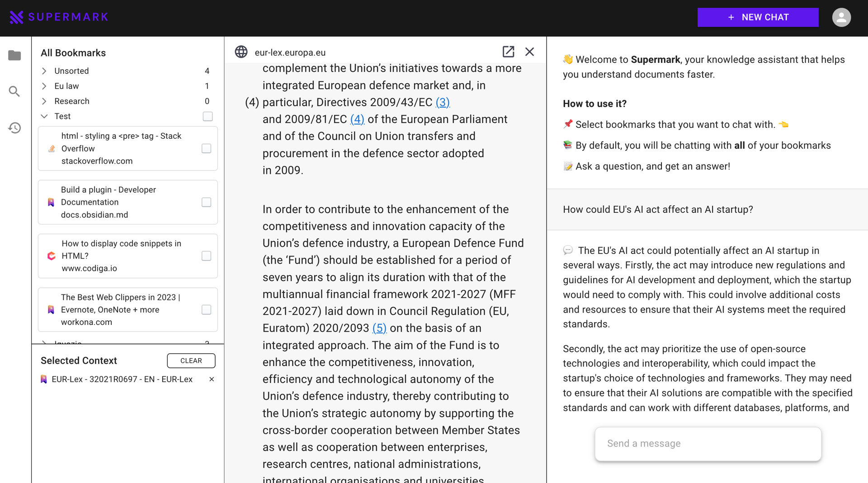Open the user account avatar
The image size is (868, 483).
point(841,17)
